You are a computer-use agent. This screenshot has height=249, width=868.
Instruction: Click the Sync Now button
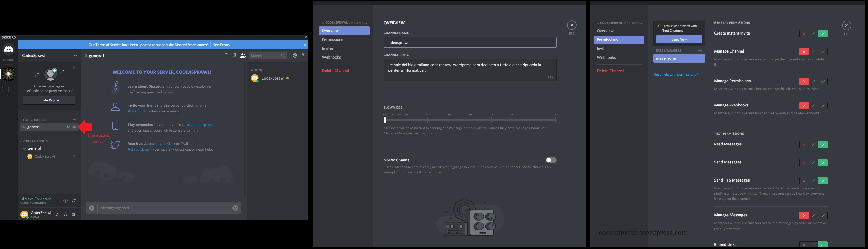coord(679,39)
